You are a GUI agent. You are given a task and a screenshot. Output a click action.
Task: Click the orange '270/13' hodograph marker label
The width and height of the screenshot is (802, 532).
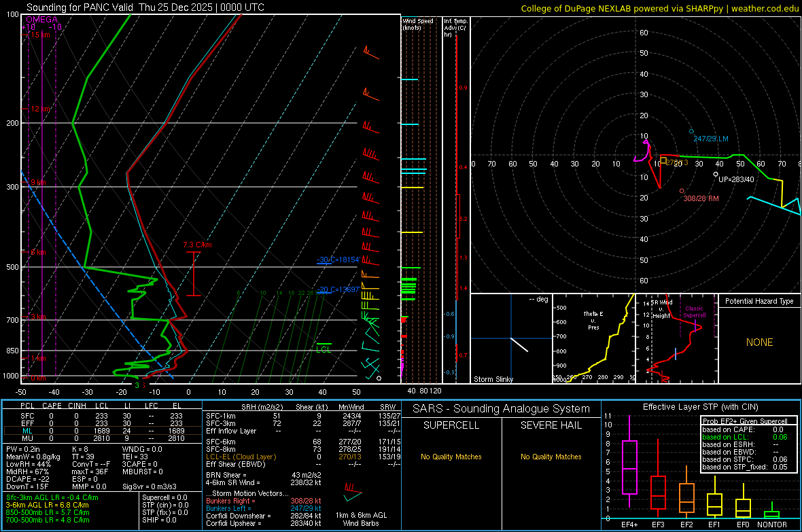point(676,162)
